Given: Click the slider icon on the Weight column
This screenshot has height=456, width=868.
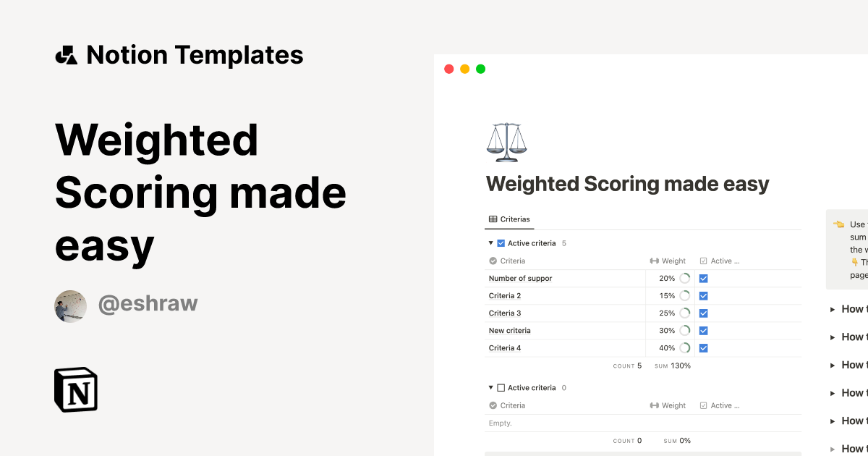Looking at the screenshot, I should coord(653,261).
